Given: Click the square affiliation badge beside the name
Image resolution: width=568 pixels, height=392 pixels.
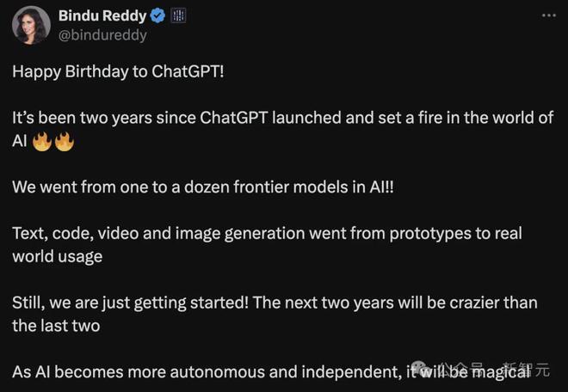Looking at the screenshot, I should pyautogui.click(x=179, y=16).
